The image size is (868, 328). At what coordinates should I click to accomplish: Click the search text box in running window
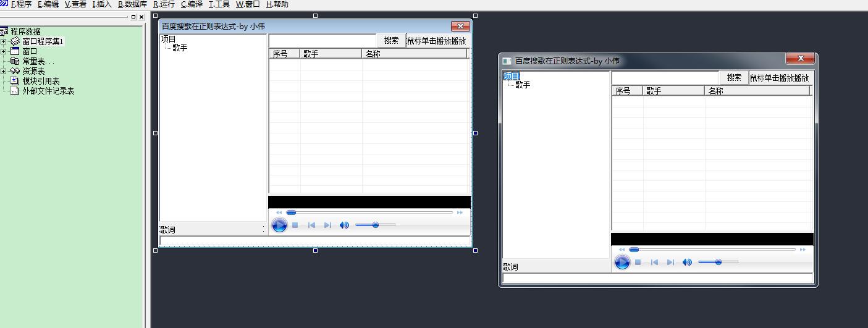(665, 78)
